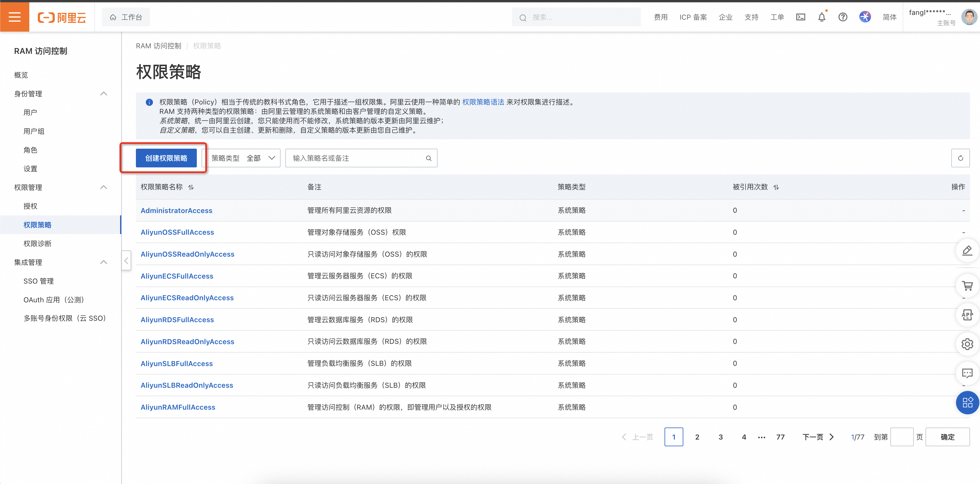Image resolution: width=980 pixels, height=484 pixels.
Task: Open 权限诊断 in sidebar
Action: (x=37, y=243)
